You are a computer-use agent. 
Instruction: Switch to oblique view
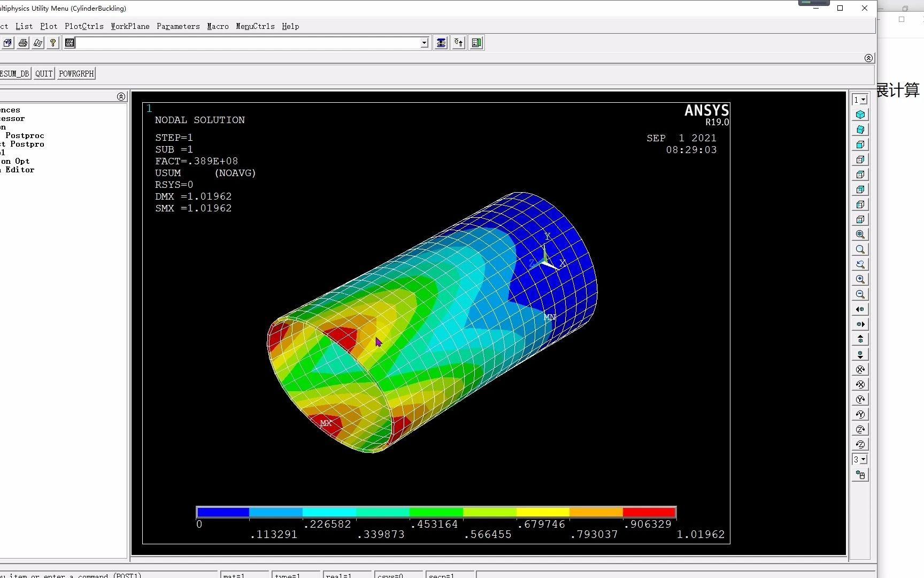pos(860,130)
